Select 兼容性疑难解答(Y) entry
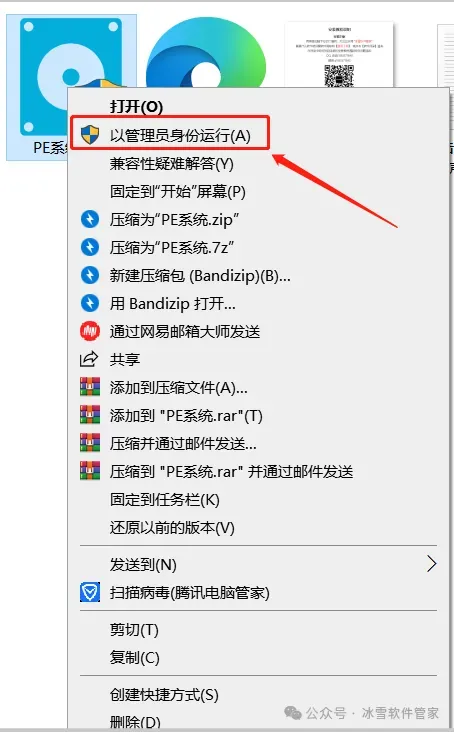 [171, 163]
